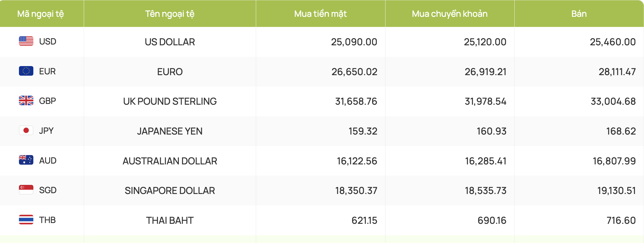Screen dimensions: 644x243
Task: Click the Bán column header
Action: point(579,14)
